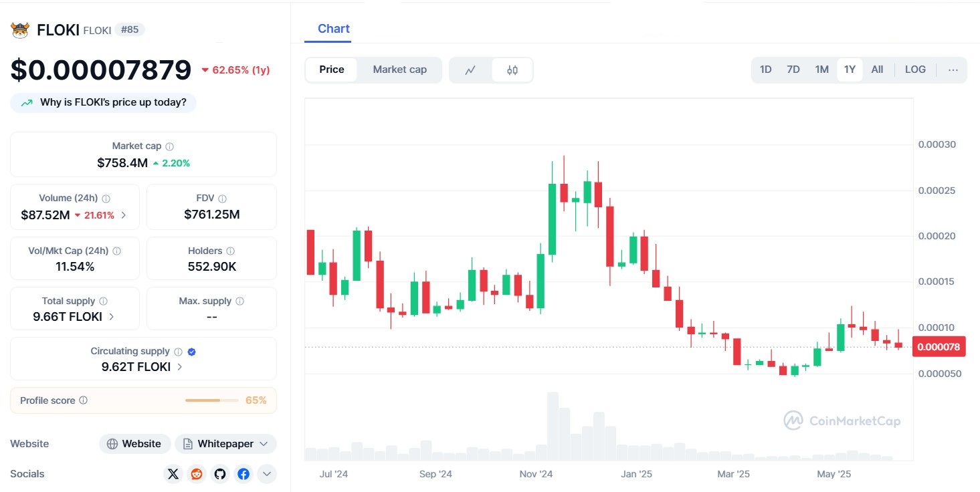Open chart more options ellipsis menu
Viewport: 980px width, 492px height.
click(953, 70)
